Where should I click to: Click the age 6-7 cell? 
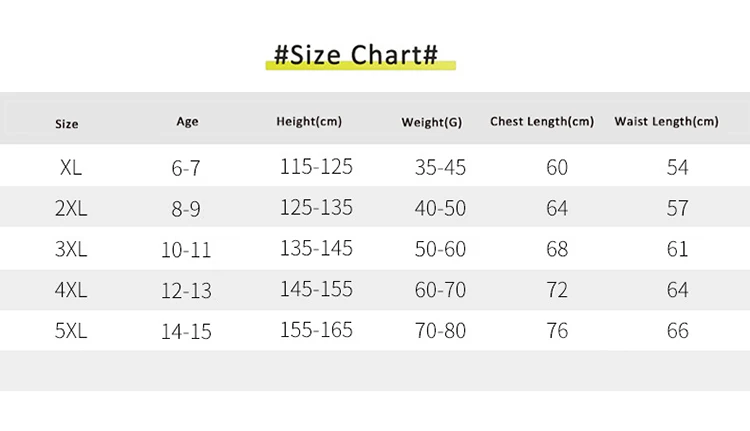point(186,168)
